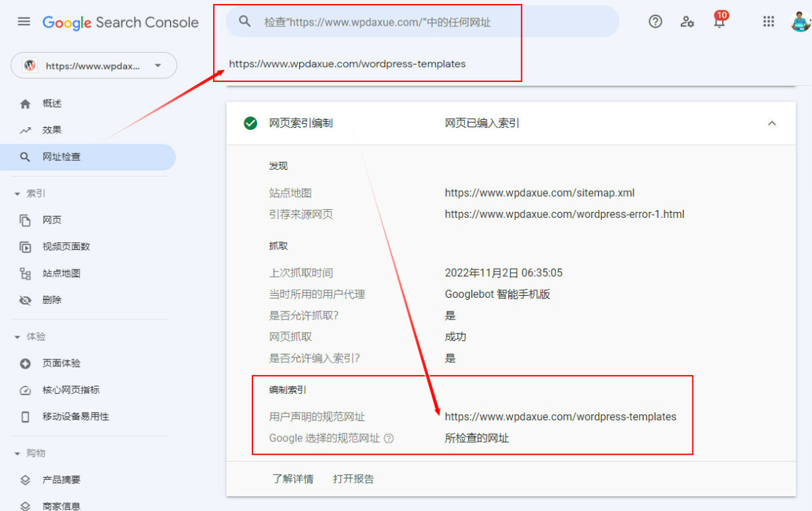812x511 pixels.
Task: Click the crossed-eye icon beside 删除
Action: click(x=25, y=301)
